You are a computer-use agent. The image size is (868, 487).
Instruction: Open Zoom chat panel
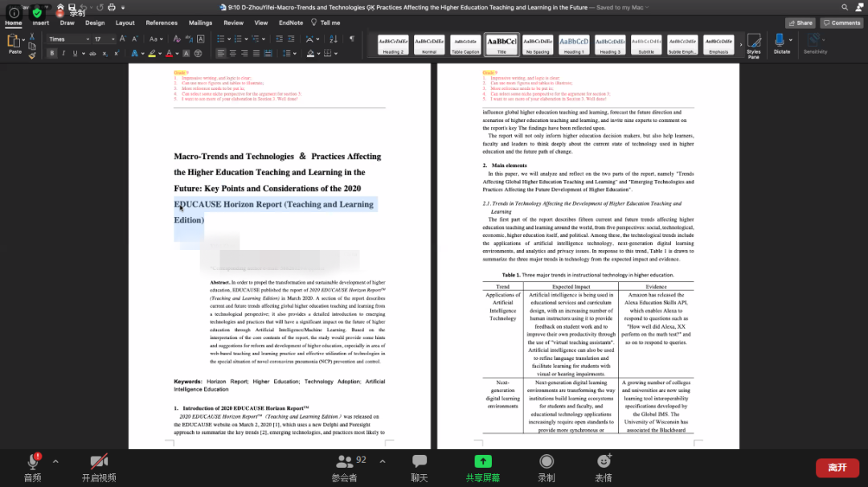click(x=419, y=468)
